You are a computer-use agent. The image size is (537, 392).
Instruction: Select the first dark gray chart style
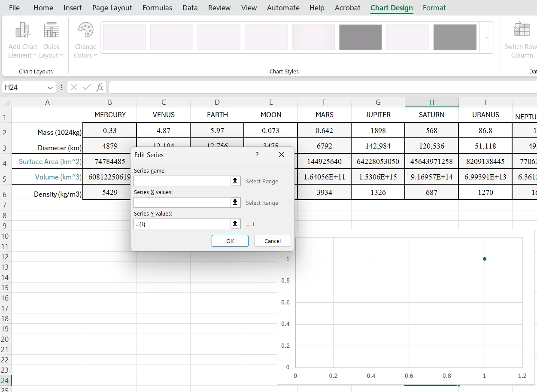coord(360,37)
